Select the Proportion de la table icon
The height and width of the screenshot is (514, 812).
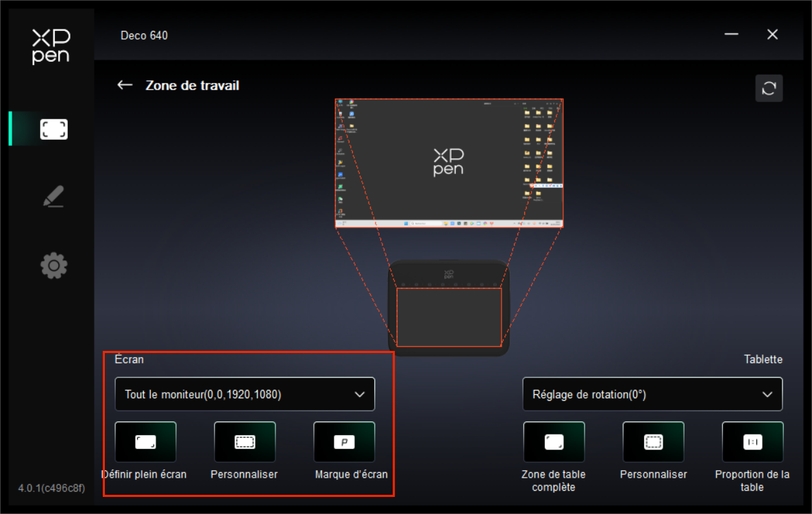(752, 442)
